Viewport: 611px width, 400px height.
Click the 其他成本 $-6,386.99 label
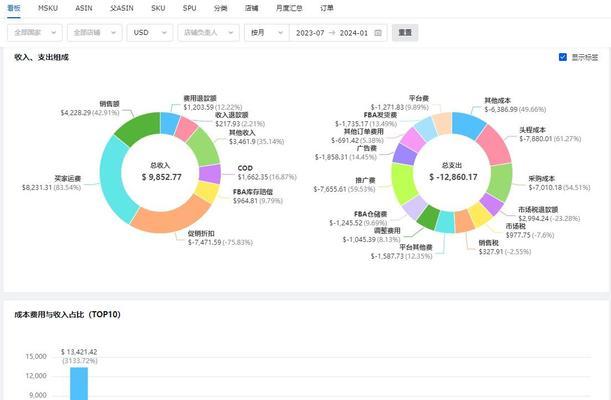click(x=515, y=105)
